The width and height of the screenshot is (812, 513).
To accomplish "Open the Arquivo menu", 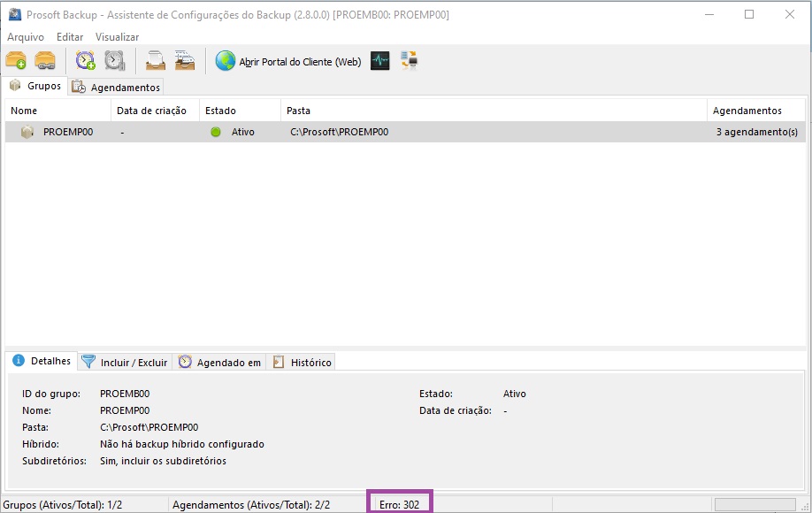I will coord(26,37).
